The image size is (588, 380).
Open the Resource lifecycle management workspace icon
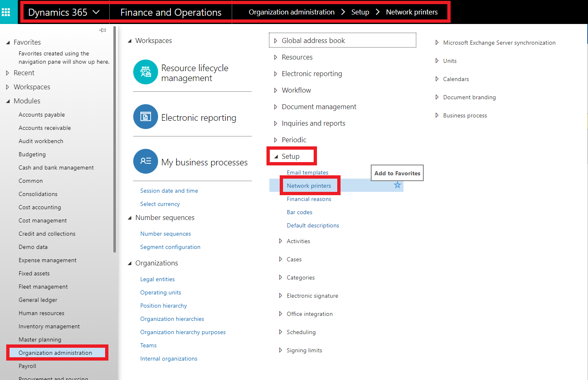point(145,72)
